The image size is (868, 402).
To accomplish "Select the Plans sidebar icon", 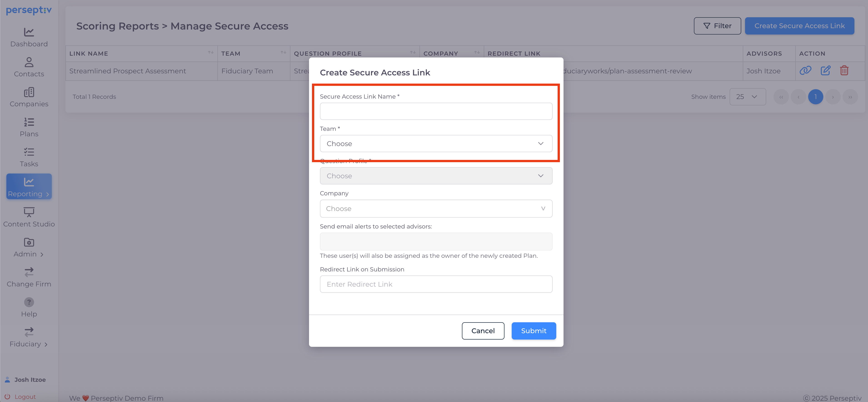I will click(29, 127).
